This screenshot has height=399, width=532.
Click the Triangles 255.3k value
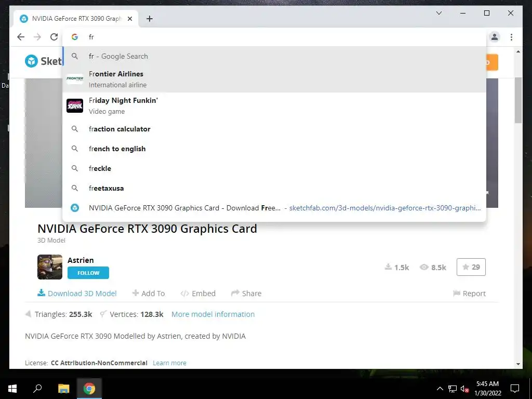click(81, 314)
